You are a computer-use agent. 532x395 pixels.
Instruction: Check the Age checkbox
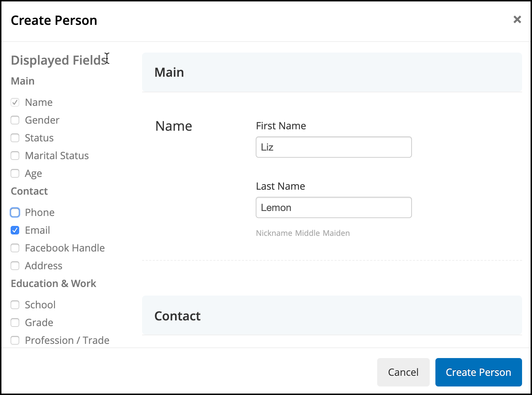pos(15,173)
